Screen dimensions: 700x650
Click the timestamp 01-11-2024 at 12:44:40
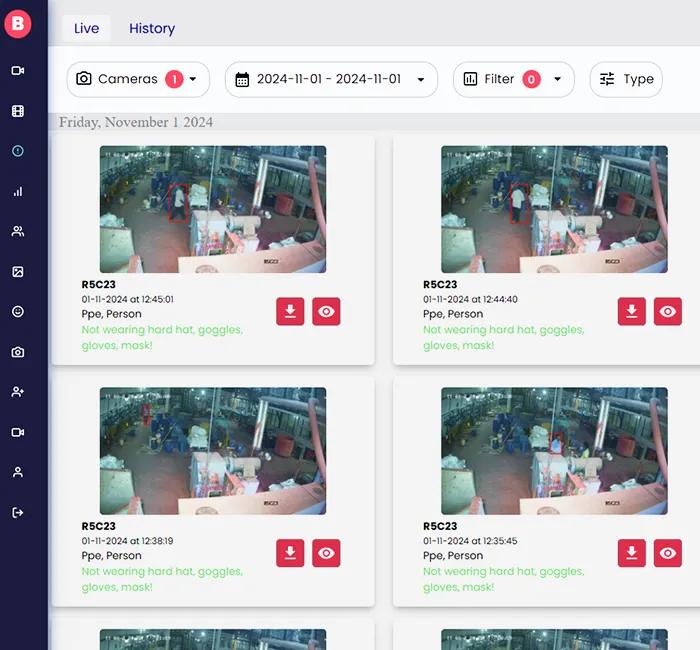[x=470, y=299]
